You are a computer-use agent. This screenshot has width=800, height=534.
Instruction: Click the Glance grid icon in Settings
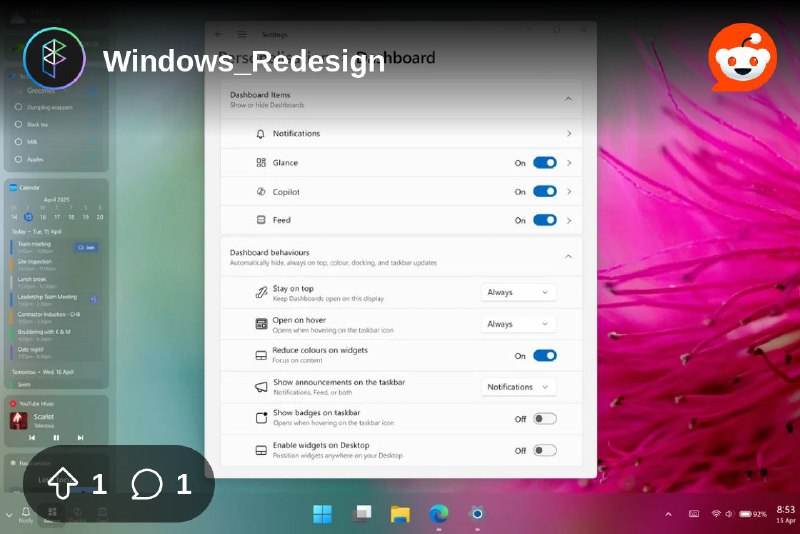coord(261,163)
